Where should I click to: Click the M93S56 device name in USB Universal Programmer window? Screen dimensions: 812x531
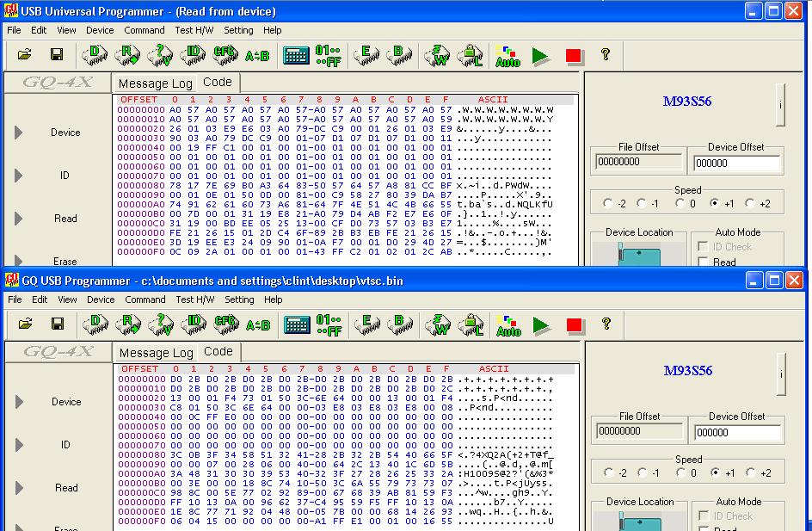(x=687, y=102)
